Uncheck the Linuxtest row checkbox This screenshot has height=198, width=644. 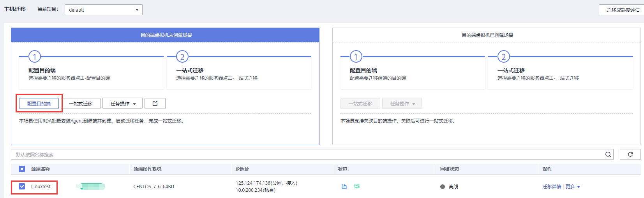[22, 187]
